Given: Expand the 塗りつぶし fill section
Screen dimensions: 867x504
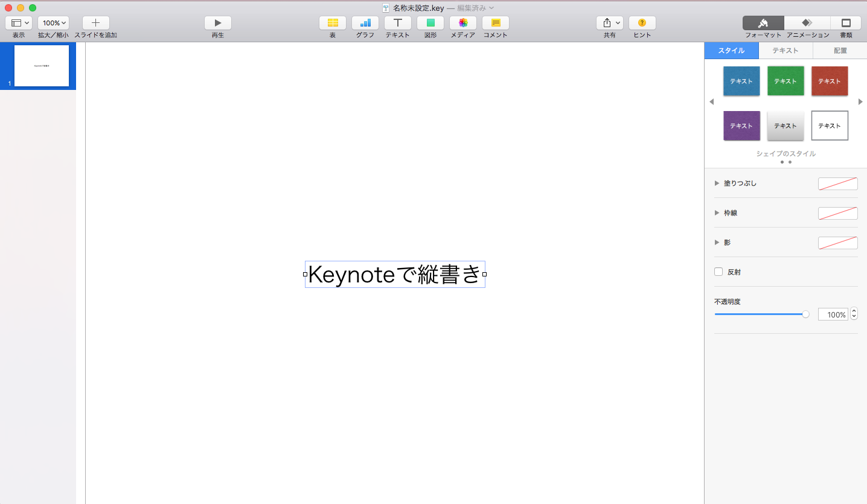Looking at the screenshot, I should (717, 183).
